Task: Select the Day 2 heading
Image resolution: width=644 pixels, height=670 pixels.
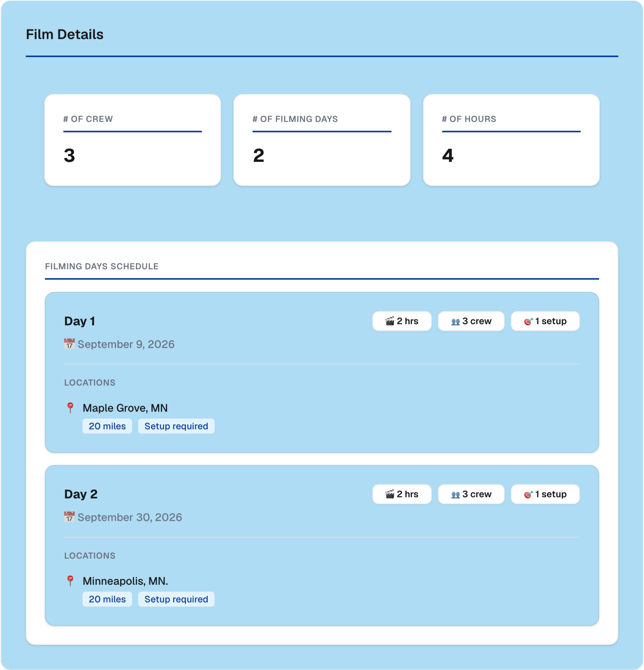Action: pos(81,494)
